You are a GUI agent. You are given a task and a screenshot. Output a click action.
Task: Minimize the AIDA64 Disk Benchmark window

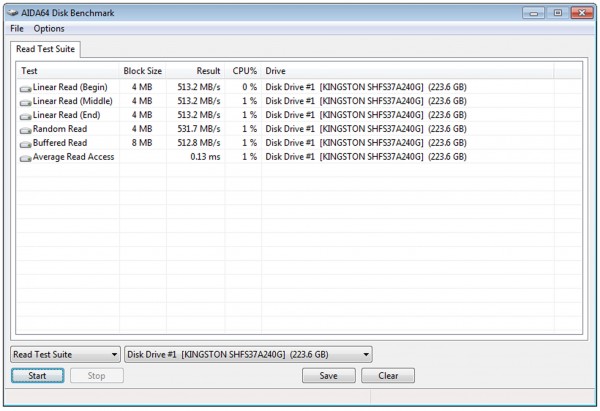click(534, 13)
